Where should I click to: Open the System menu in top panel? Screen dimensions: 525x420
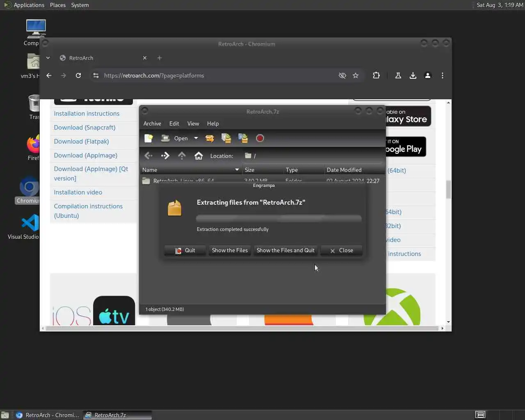click(x=80, y=5)
